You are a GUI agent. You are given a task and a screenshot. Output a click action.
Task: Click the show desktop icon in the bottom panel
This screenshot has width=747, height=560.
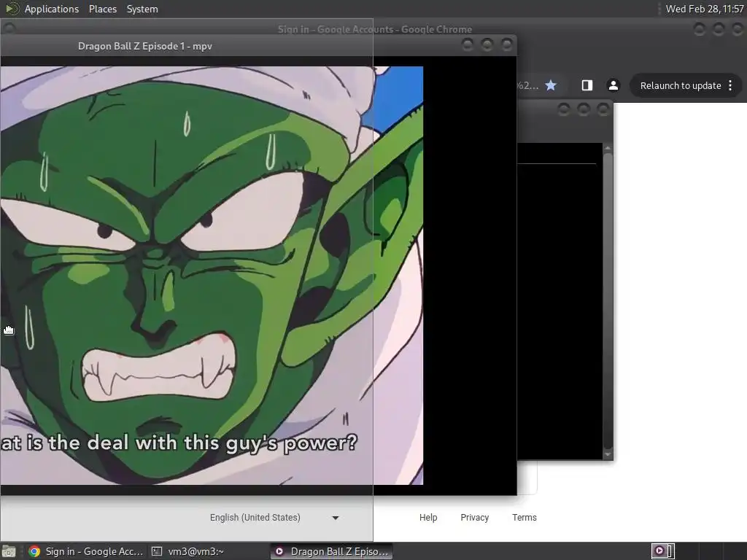[x=9, y=551]
